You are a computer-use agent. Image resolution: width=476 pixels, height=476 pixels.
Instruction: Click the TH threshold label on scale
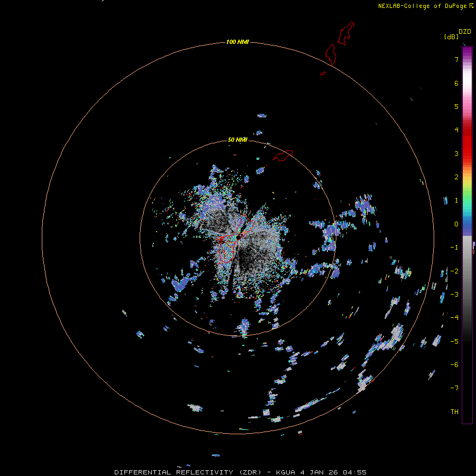pos(454,412)
